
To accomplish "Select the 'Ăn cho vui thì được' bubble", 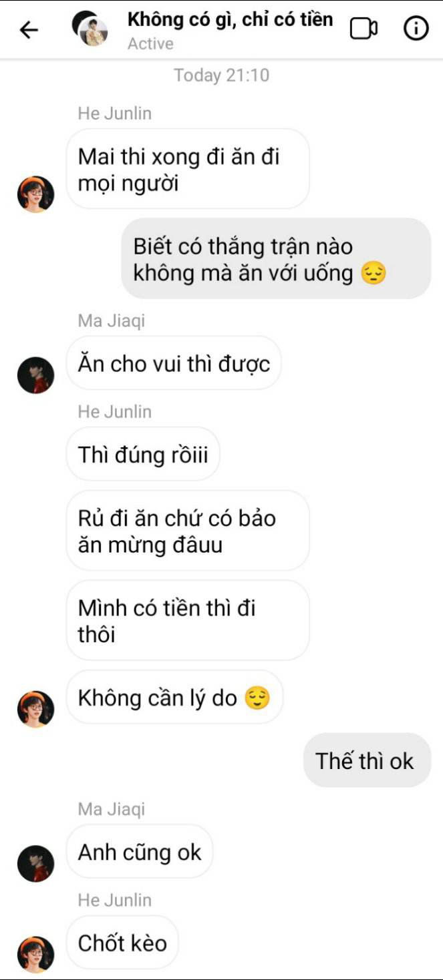I will (174, 363).
